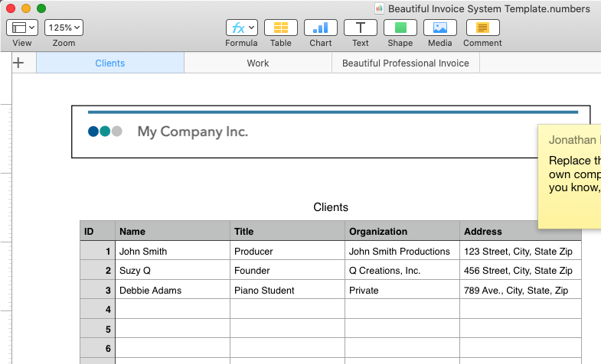Open the Formula insert button
Image resolution: width=601 pixels, height=364 pixels.
click(x=241, y=28)
